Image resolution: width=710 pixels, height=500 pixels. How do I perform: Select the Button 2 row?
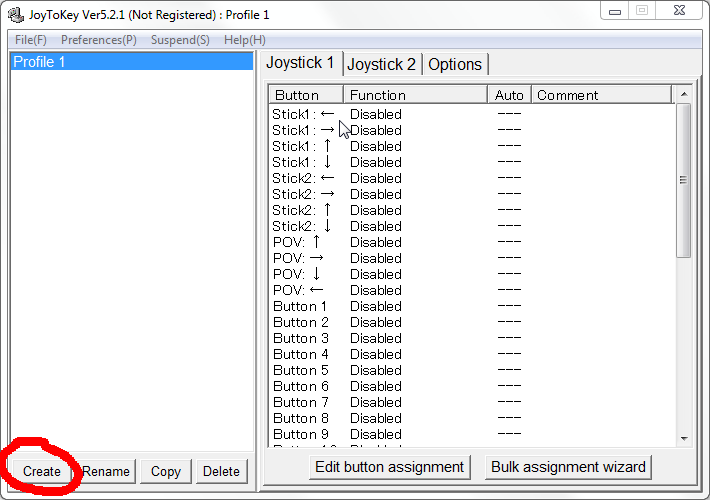pyautogui.click(x=471, y=322)
